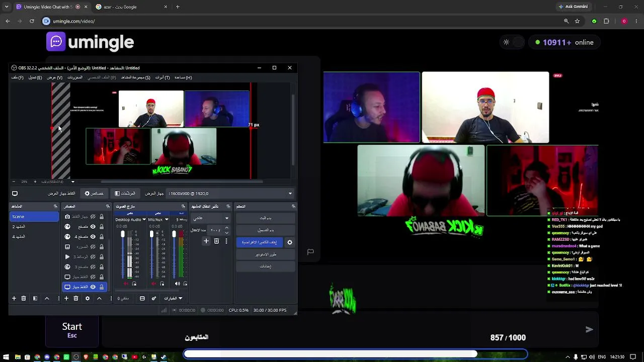
Task: Unlock the selected display capture source
Action: (101, 287)
